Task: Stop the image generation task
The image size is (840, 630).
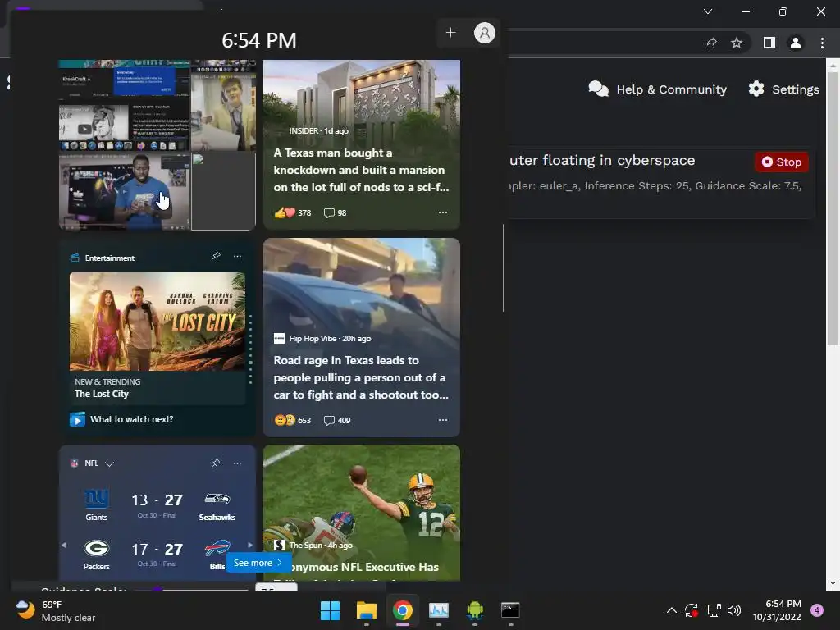Action: click(x=781, y=162)
